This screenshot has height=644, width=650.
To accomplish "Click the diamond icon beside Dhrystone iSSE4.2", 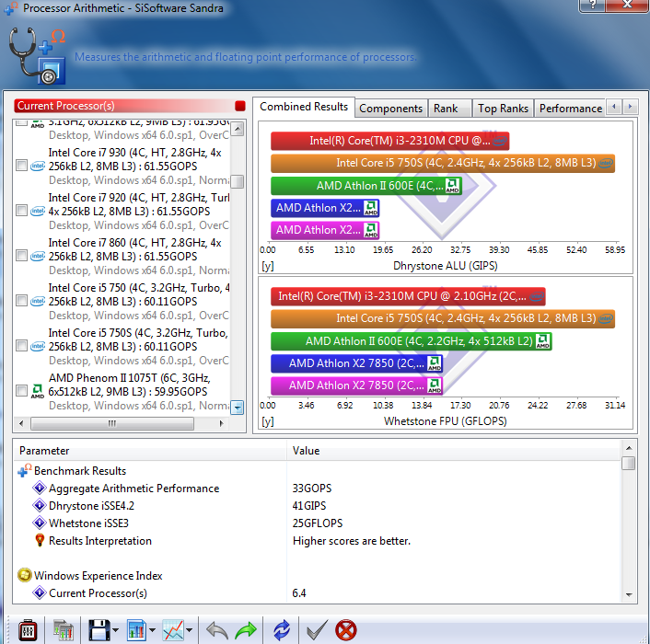I will (39, 505).
